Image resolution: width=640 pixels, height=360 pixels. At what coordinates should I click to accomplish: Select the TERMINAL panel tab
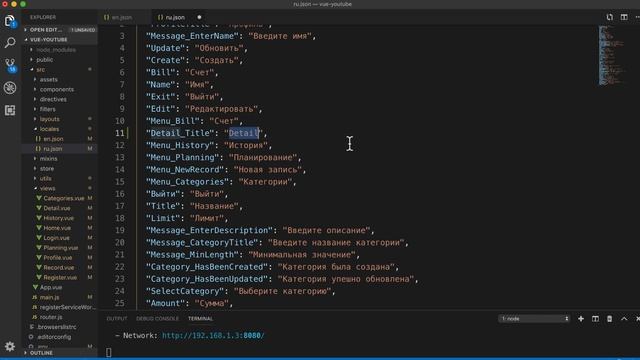pos(200,319)
